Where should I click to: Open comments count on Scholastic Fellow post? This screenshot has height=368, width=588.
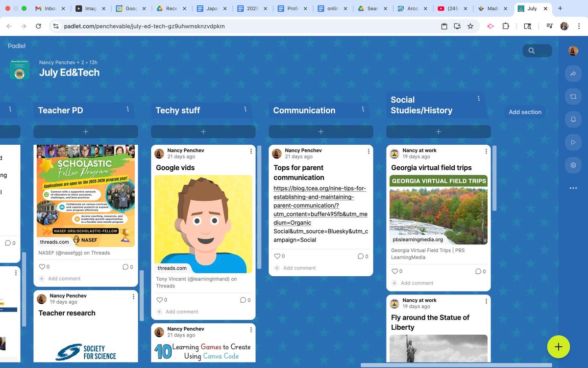coord(127,267)
